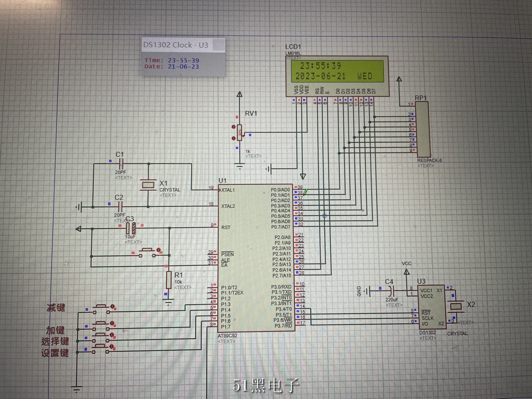Click the power terminal left of C3

(79, 228)
